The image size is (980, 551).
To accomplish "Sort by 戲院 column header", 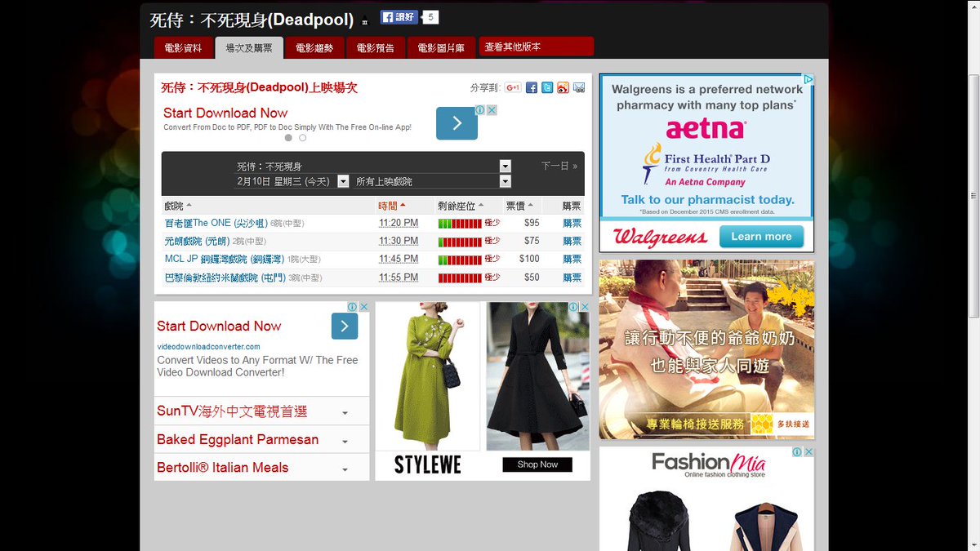I will (x=178, y=206).
